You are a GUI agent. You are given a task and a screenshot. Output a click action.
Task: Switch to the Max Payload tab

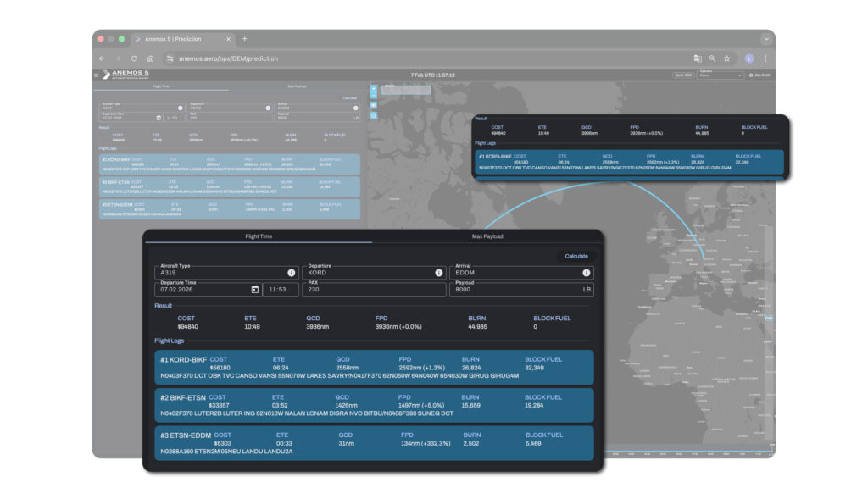click(x=487, y=236)
